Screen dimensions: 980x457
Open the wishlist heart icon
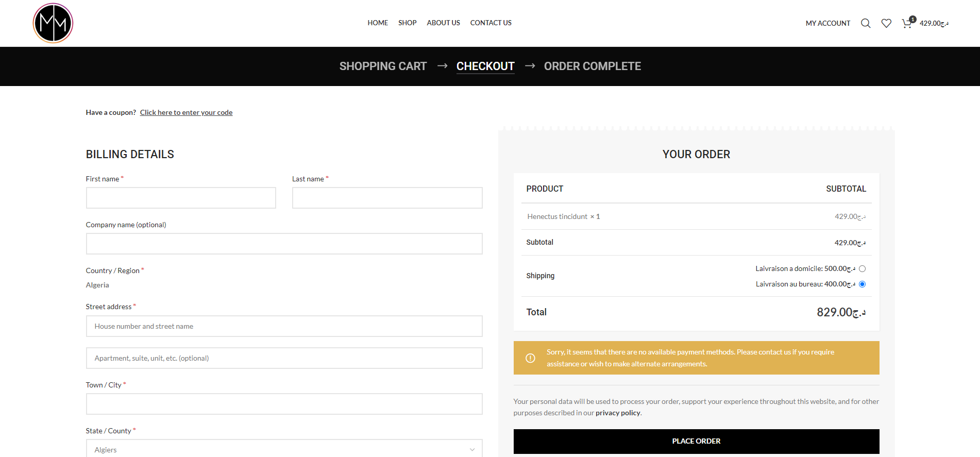(886, 23)
